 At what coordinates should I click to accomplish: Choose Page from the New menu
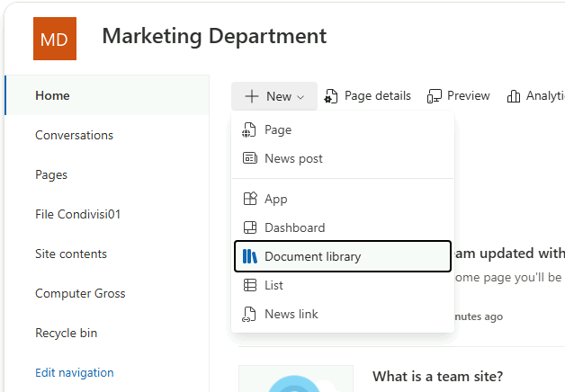click(x=343, y=129)
